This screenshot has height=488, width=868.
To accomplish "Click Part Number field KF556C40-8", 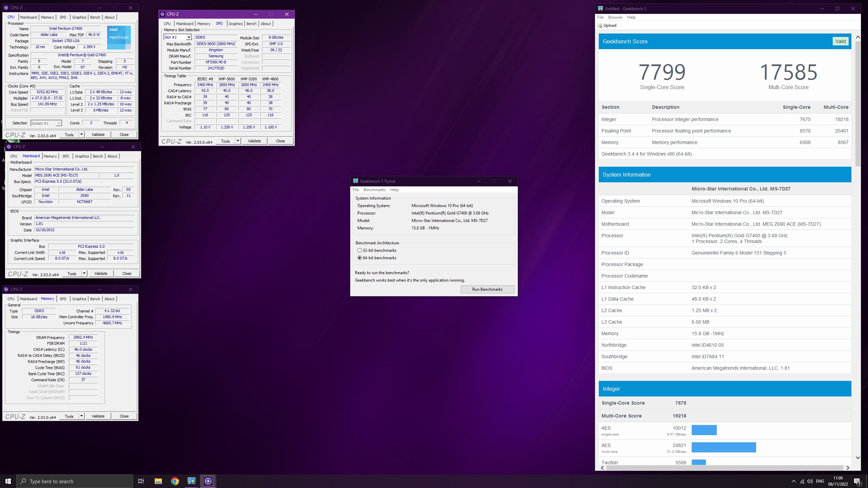I will (x=216, y=62).
